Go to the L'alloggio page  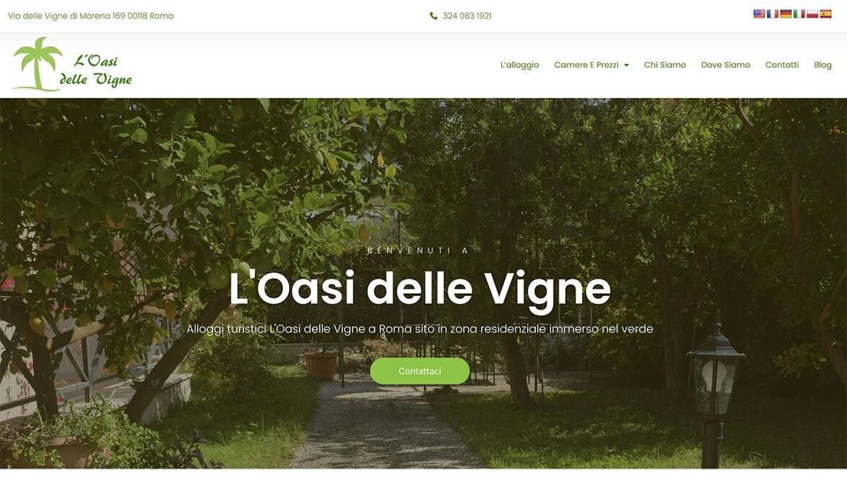click(x=520, y=65)
